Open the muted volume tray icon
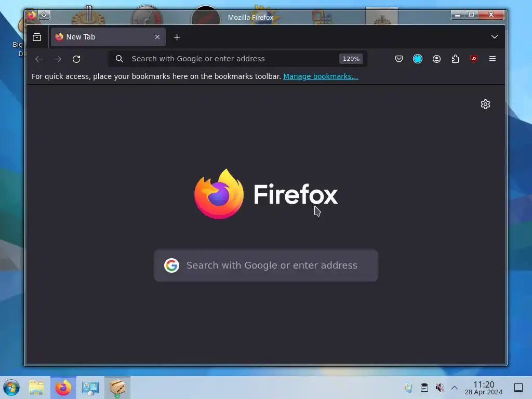This screenshot has width=532, height=399. point(440,388)
